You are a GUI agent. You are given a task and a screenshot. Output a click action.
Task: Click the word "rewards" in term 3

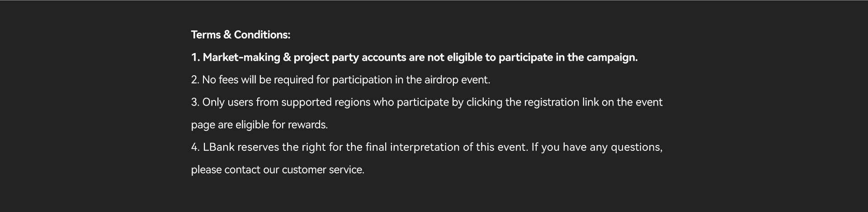pyautogui.click(x=307, y=125)
